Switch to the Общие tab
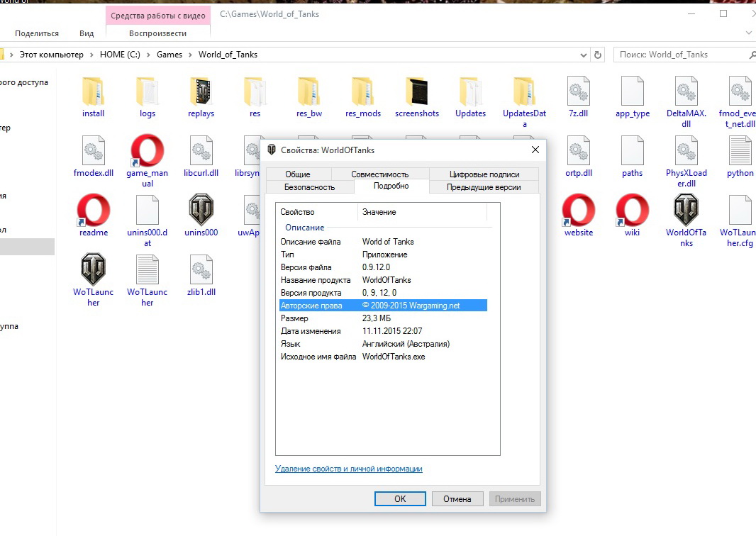This screenshot has height=536, width=756. (x=298, y=174)
